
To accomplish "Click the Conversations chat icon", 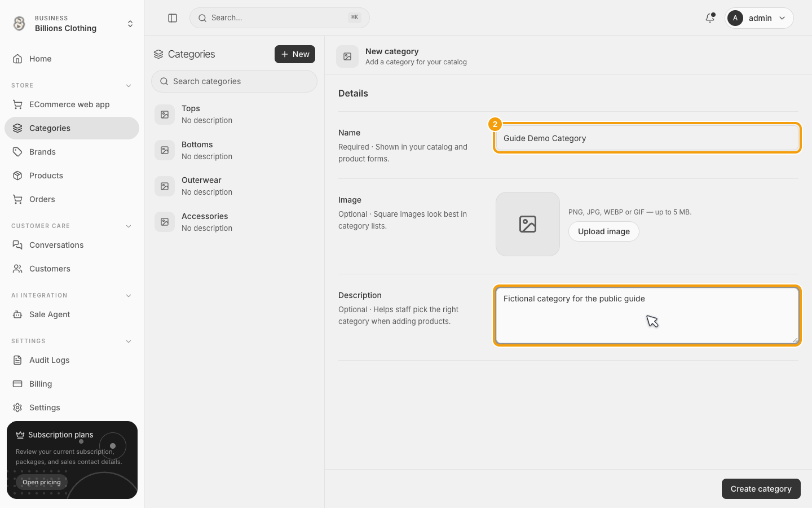I will (17, 245).
